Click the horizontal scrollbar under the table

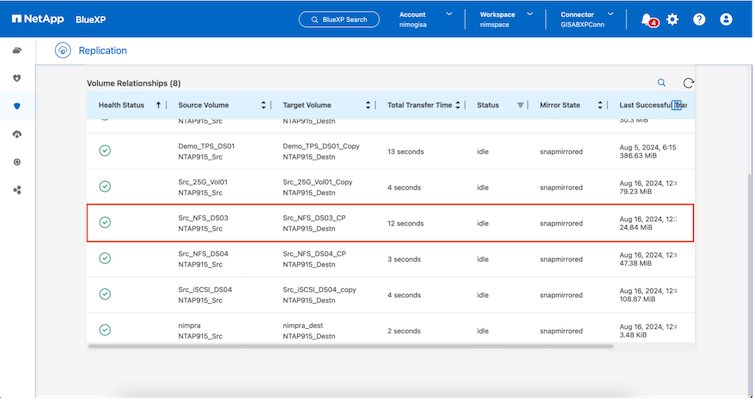[350, 346]
